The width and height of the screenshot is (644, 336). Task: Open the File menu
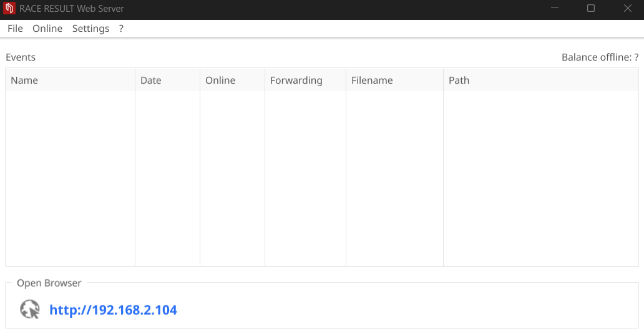click(x=15, y=29)
